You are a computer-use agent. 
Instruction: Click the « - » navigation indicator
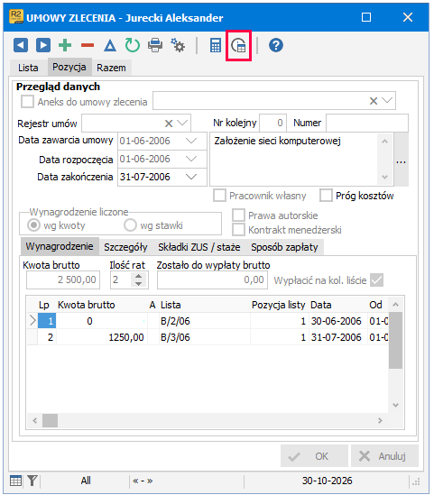[x=143, y=481]
